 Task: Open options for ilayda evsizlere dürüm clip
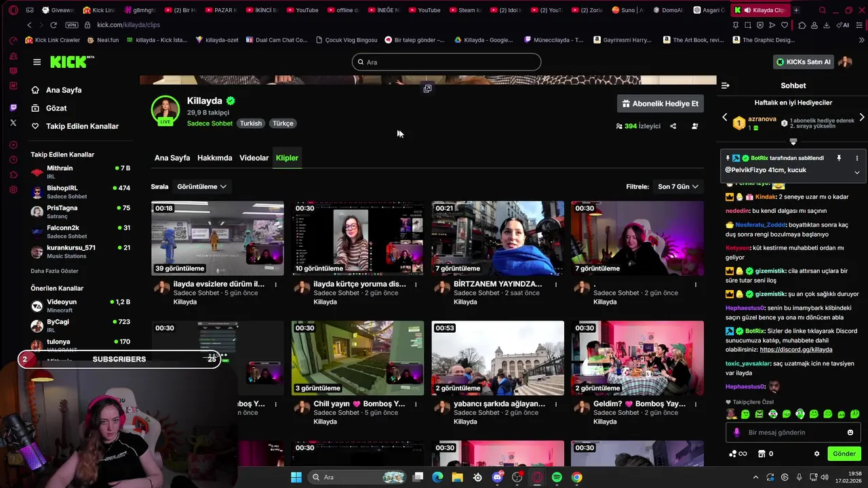(275, 285)
